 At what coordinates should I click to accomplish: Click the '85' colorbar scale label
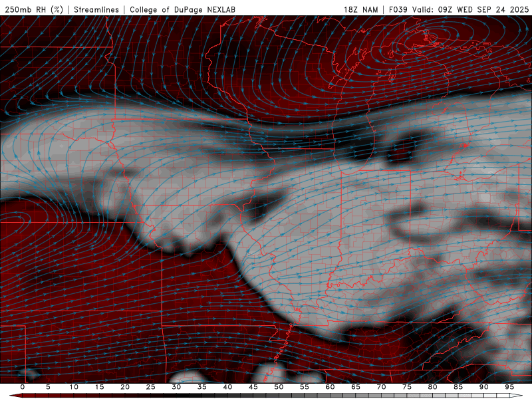pyautogui.click(x=458, y=387)
